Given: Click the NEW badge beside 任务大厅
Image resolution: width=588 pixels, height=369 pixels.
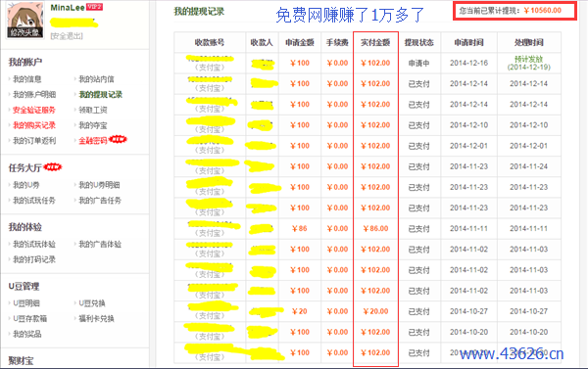Looking at the screenshot, I should click(x=53, y=166).
